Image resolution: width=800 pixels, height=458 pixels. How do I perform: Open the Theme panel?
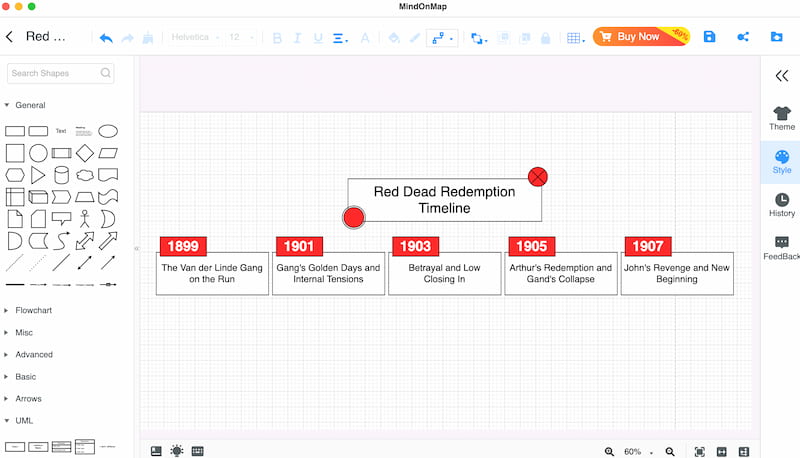(x=782, y=119)
